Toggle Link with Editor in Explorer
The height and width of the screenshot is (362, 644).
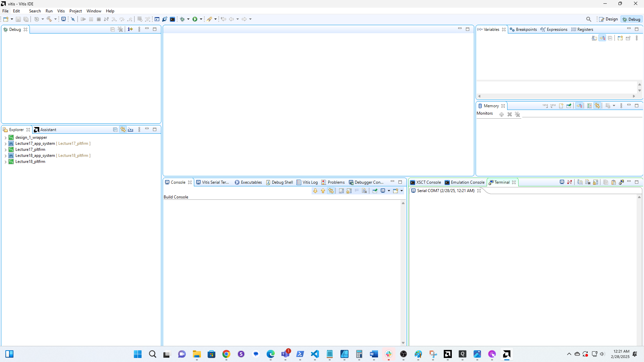[123, 129]
